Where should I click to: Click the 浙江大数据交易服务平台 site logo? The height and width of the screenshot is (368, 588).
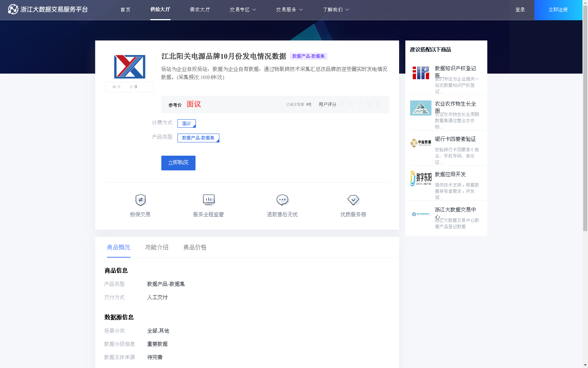[x=48, y=9]
